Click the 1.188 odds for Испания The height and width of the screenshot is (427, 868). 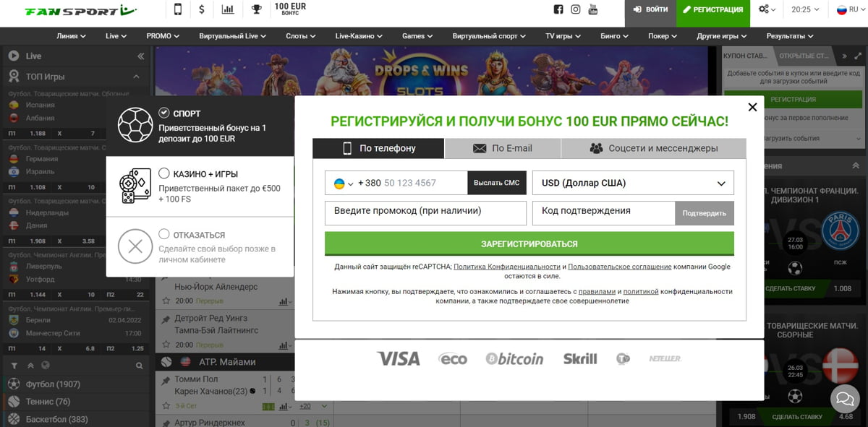coord(38,134)
